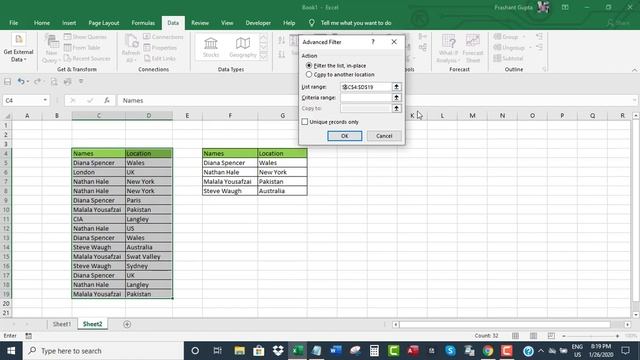Switch to the Home ribbon tab
Viewport: 640px width, 360px height.
click(42, 23)
